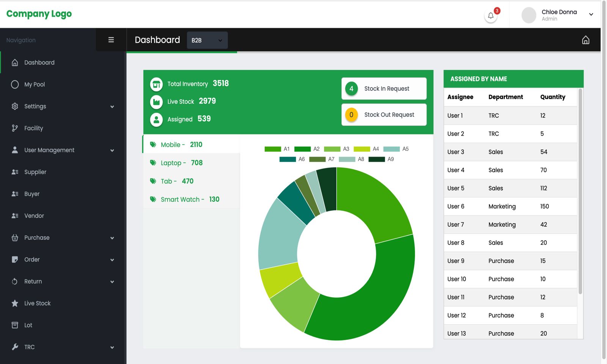Open the Facility branch icon item
This screenshot has height=364, width=607.
point(15,128)
